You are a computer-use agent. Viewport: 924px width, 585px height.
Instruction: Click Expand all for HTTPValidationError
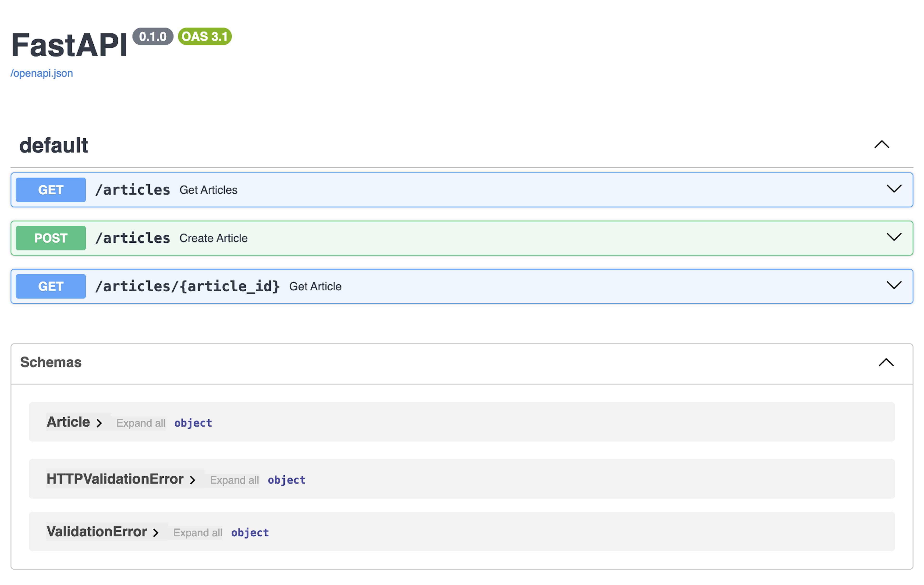[x=234, y=480]
